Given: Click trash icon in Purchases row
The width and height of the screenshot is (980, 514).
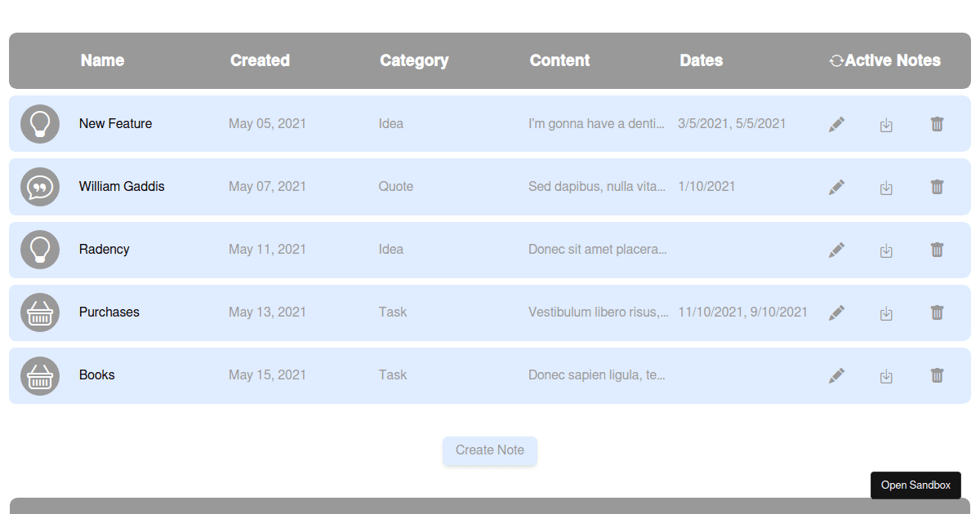Looking at the screenshot, I should (937, 312).
